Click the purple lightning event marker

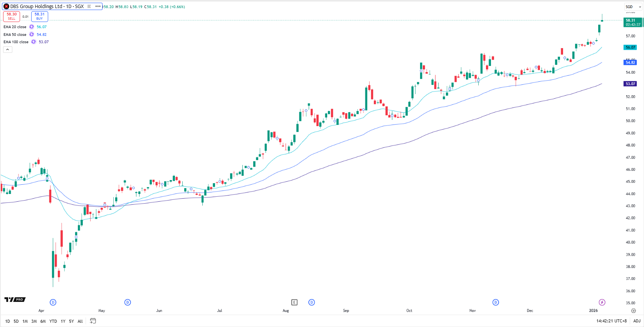602,302
